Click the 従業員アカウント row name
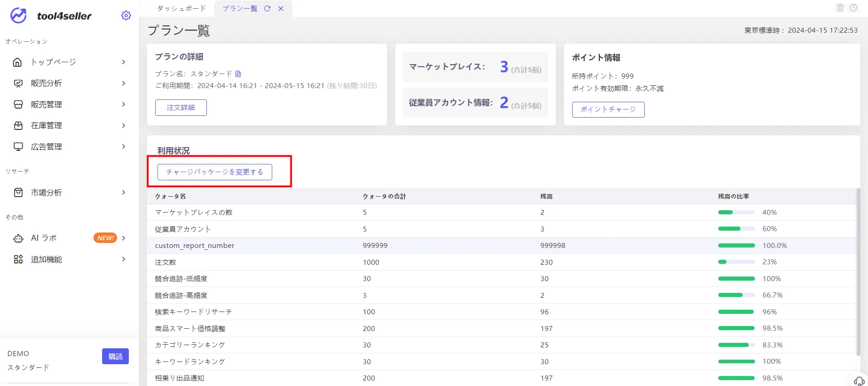 [183, 229]
